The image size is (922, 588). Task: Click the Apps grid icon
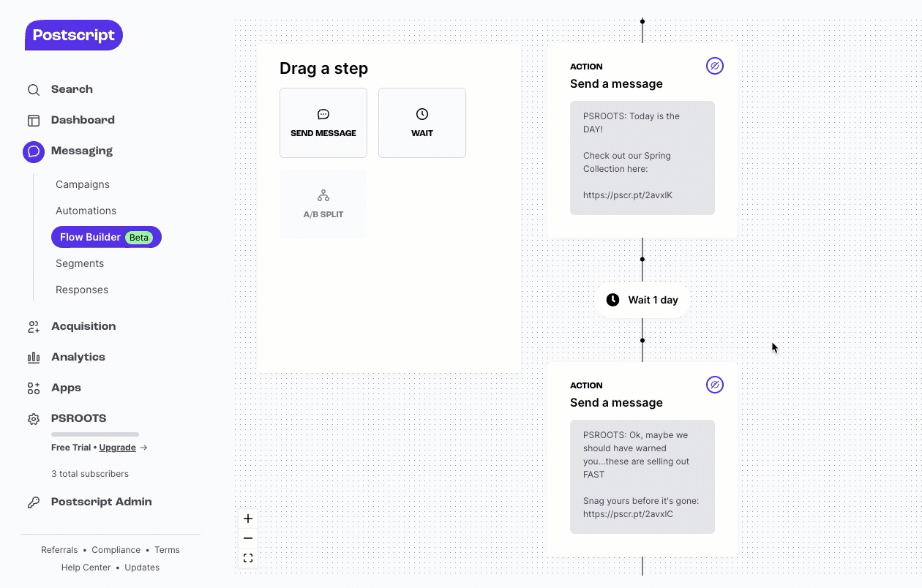click(x=34, y=388)
